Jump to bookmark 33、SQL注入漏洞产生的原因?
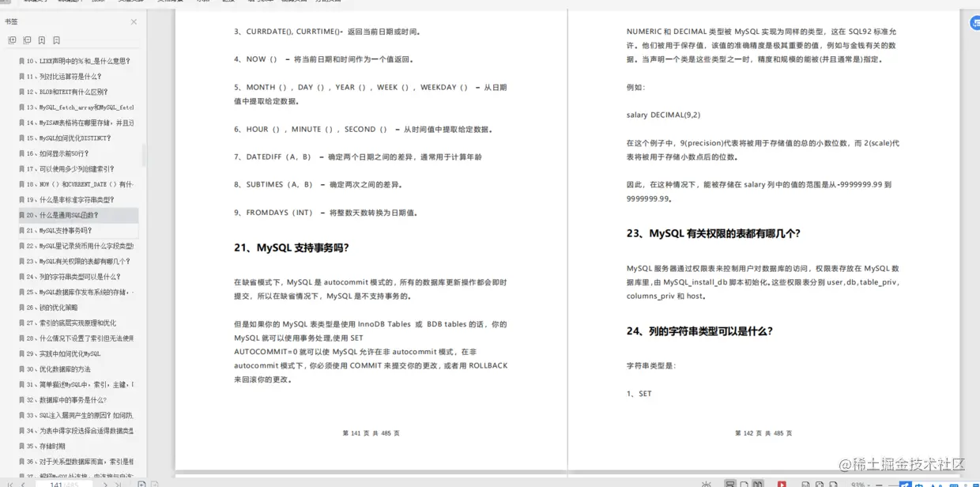The image size is (980, 487). (78, 416)
